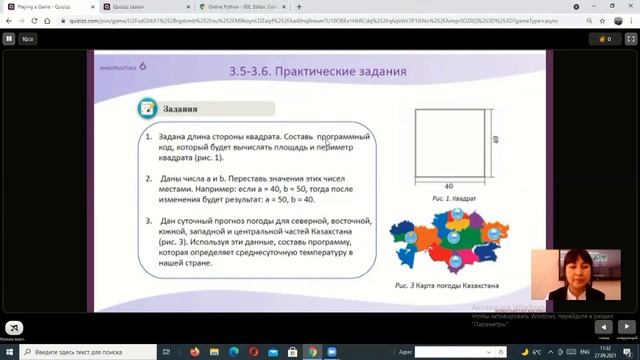Toggle the music off button
Viewport: 640px width, 360px height.
point(14,328)
